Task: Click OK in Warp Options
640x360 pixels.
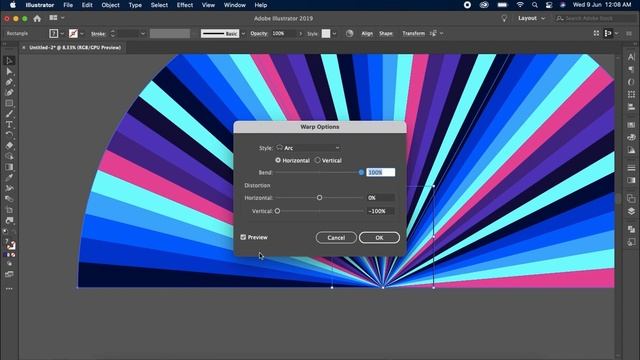Action: click(379, 238)
